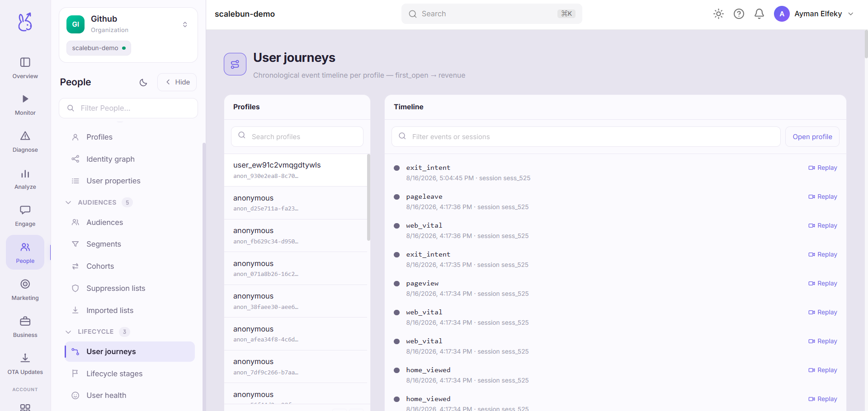Select the People sidebar icon
Image resolution: width=868 pixels, height=411 pixels.
25,252
